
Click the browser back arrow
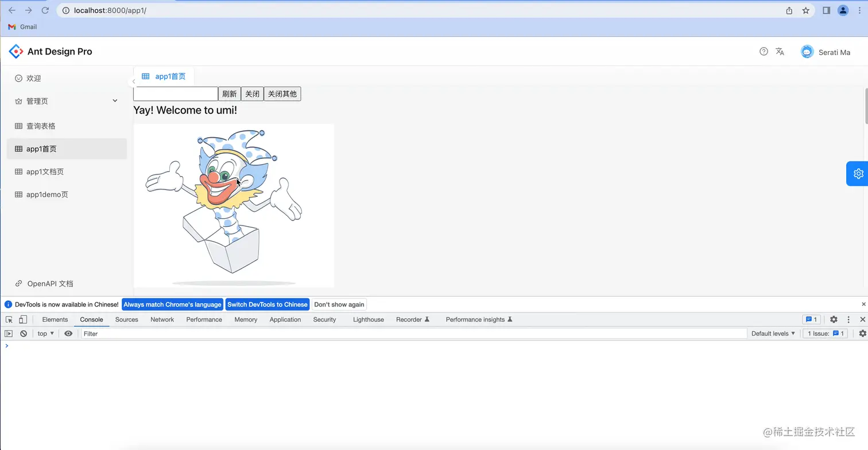[x=11, y=10]
